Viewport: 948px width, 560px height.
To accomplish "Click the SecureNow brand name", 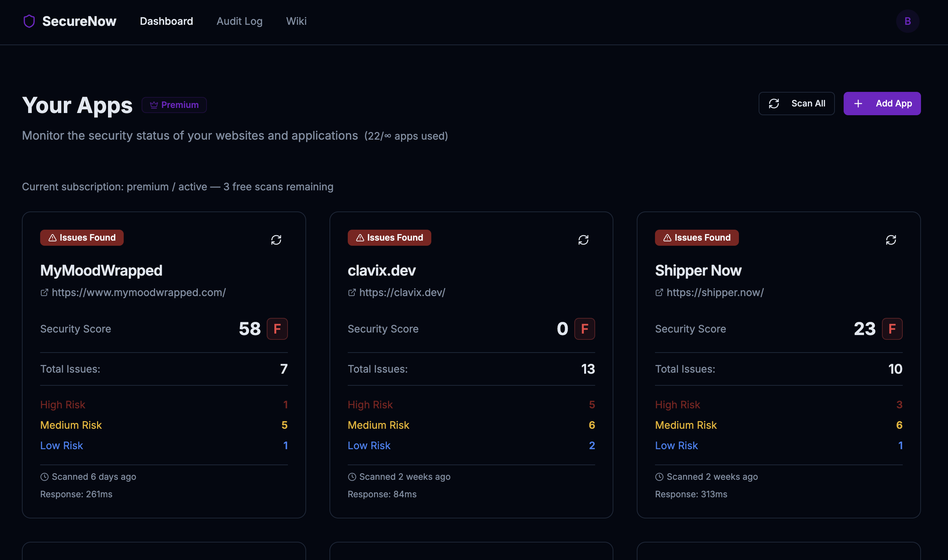I will coord(79,21).
